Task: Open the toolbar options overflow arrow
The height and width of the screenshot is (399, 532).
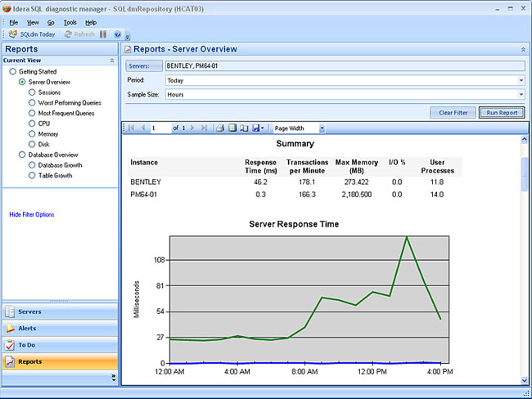Action: pyautogui.click(x=128, y=37)
